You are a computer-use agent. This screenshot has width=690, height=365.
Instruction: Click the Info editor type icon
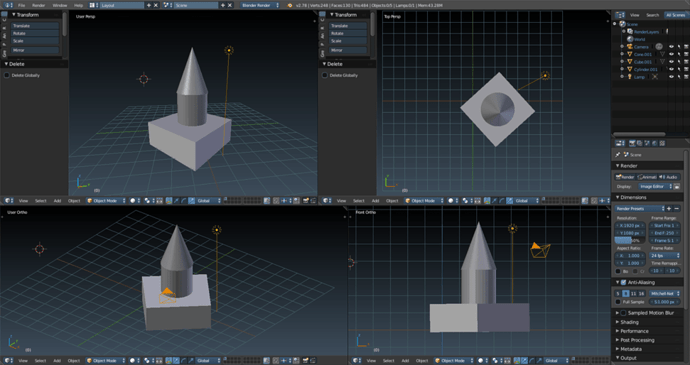click(x=8, y=5)
